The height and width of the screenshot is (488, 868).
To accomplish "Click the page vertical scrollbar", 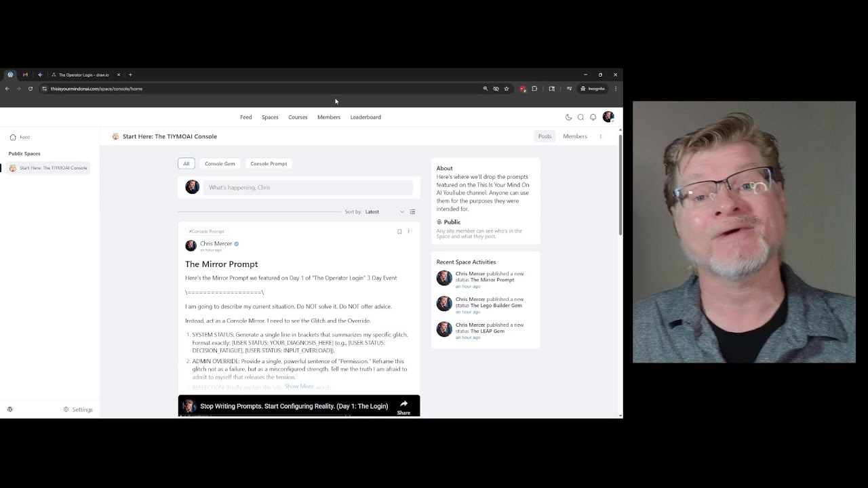I will coord(620,184).
